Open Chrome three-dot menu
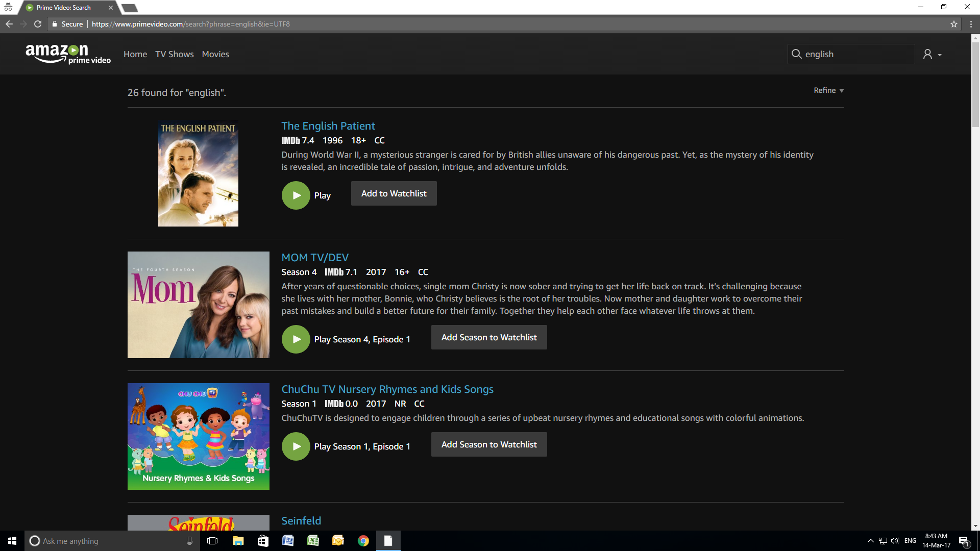980x551 pixels. click(970, 24)
